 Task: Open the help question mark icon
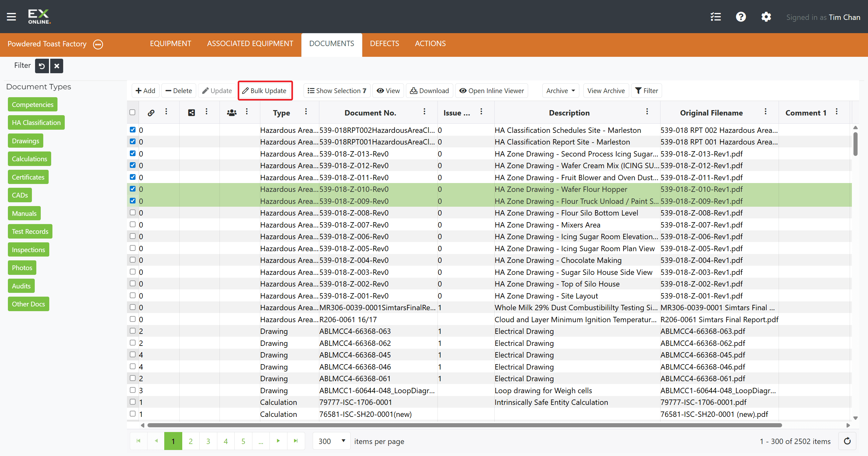point(741,17)
